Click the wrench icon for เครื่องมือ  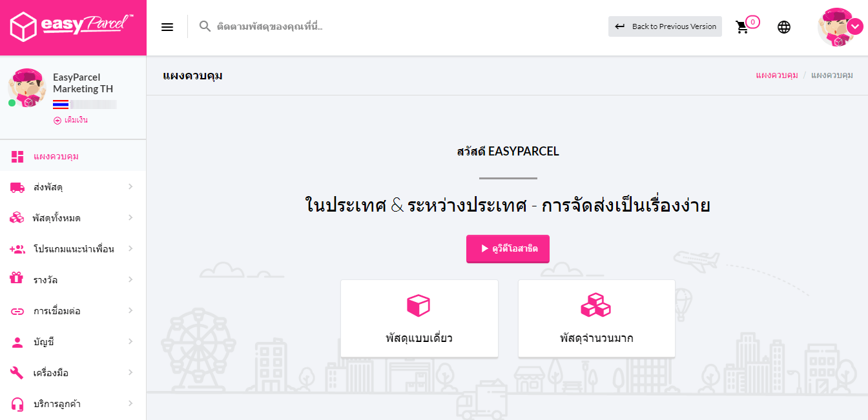[17, 373]
